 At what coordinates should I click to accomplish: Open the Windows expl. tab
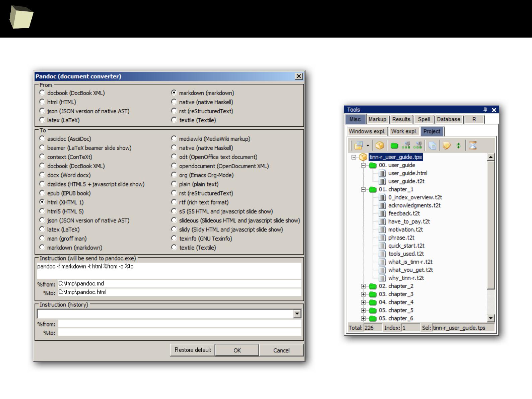[367, 131]
